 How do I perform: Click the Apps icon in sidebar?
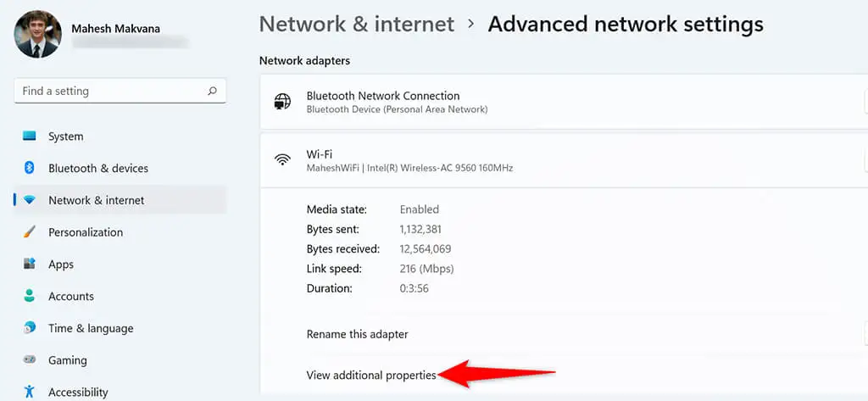(x=30, y=264)
